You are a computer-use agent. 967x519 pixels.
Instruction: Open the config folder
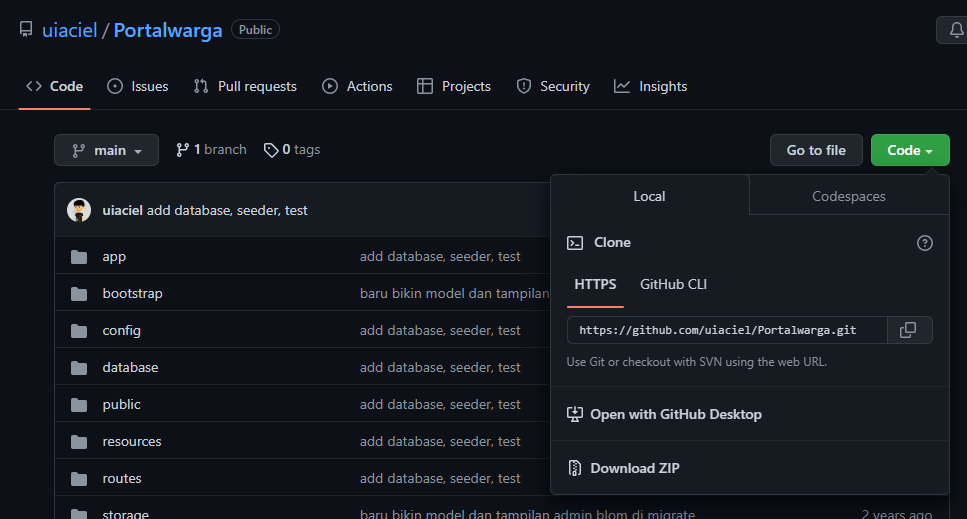point(121,330)
